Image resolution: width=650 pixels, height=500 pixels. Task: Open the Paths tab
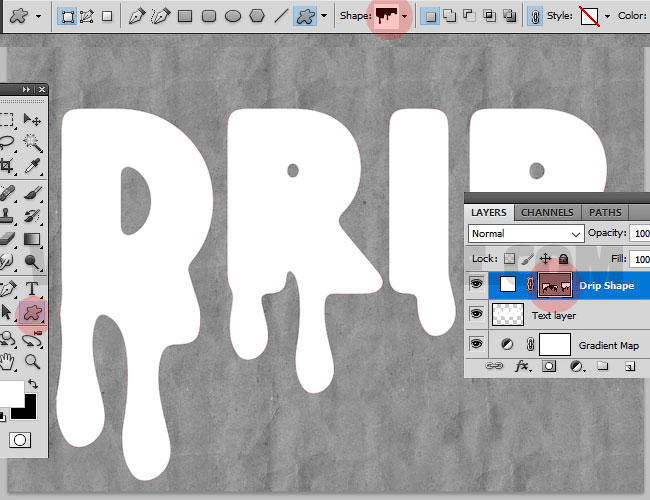pos(605,213)
